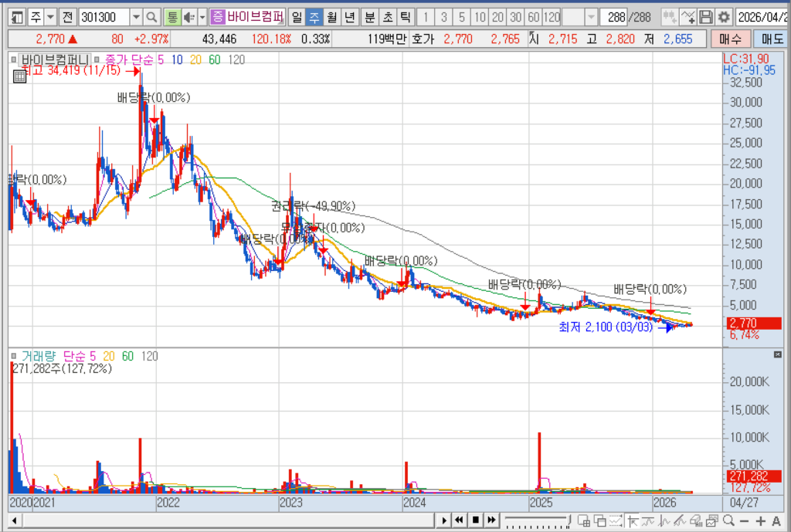
Task: Click the date field showing 2026/04
Action: pyautogui.click(x=762, y=17)
